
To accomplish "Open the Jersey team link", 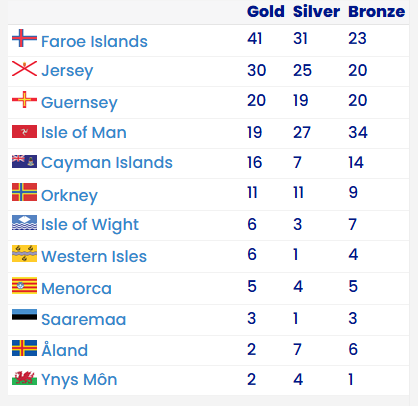I will click(67, 71).
